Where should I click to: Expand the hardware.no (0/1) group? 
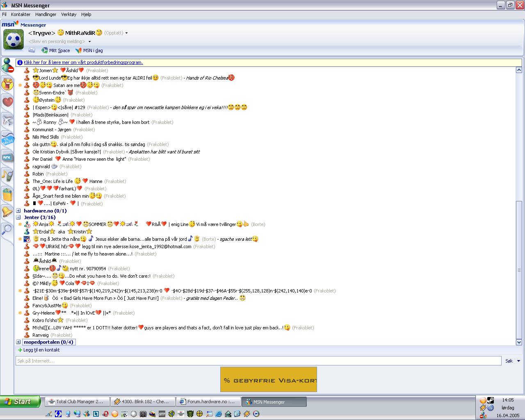pyautogui.click(x=18, y=211)
